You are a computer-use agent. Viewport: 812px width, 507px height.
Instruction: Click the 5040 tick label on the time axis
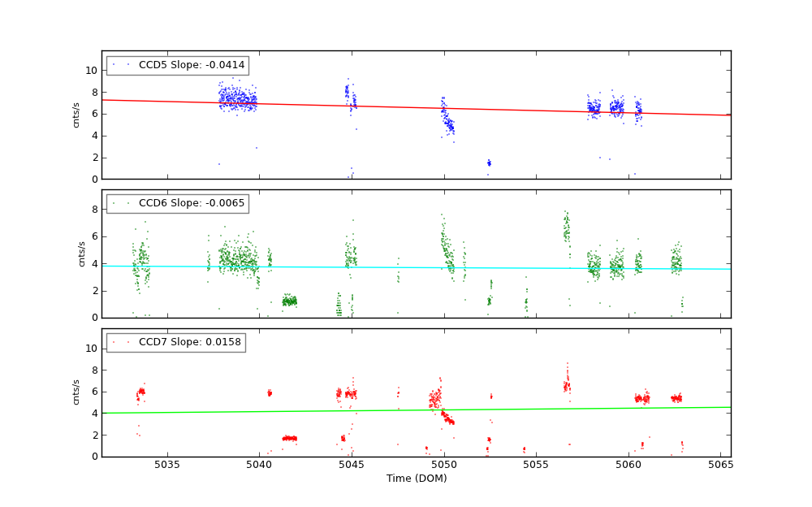(x=260, y=466)
